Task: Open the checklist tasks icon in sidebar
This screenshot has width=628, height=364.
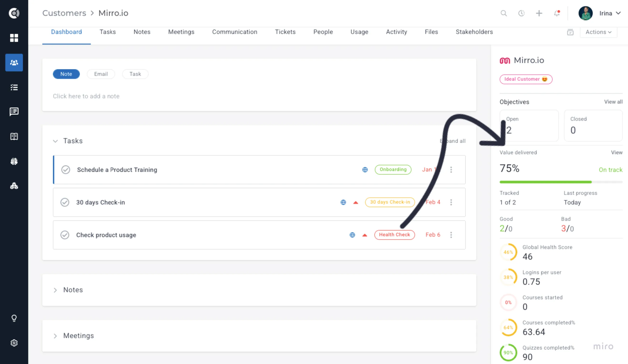Action: [x=14, y=87]
